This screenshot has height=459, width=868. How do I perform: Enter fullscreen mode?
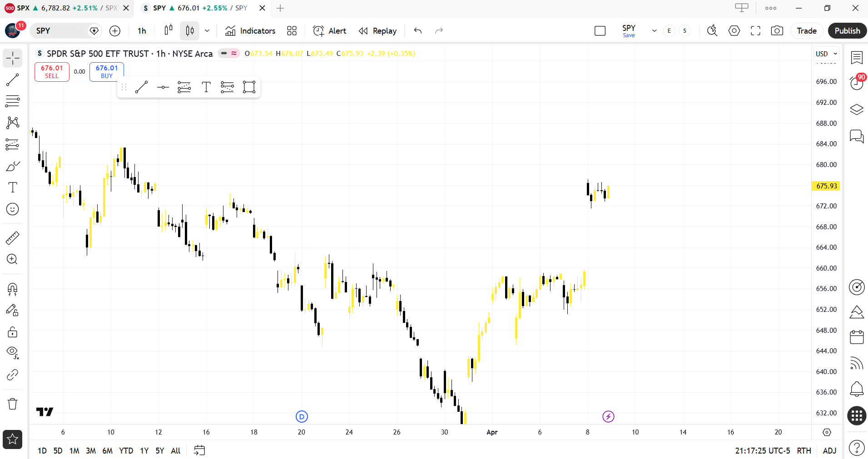(x=755, y=31)
